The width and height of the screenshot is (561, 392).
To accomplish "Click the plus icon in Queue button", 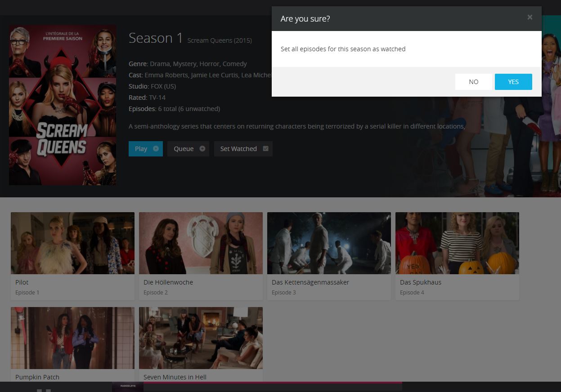I will pos(202,149).
